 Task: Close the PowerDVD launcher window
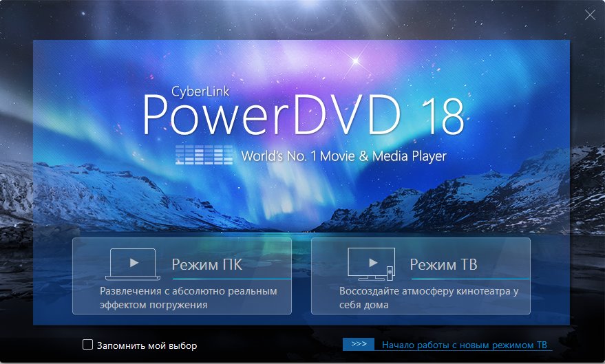point(589,14)
